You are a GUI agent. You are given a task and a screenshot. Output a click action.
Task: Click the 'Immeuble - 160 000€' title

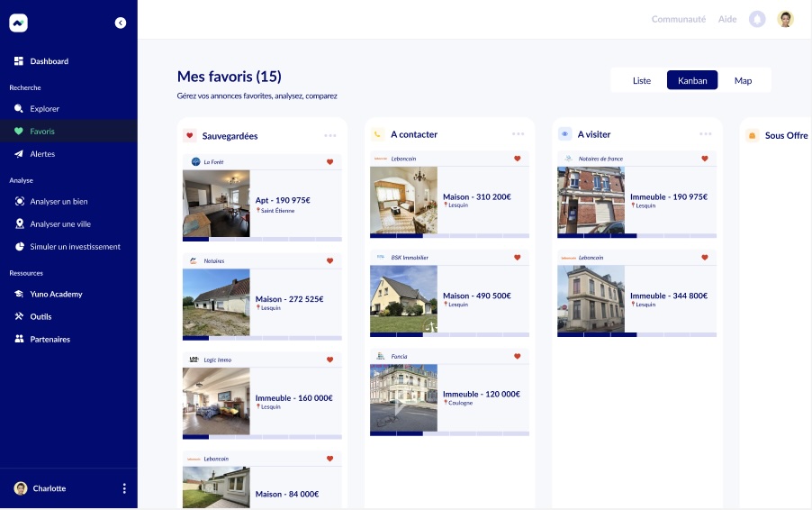click(293, 398)
